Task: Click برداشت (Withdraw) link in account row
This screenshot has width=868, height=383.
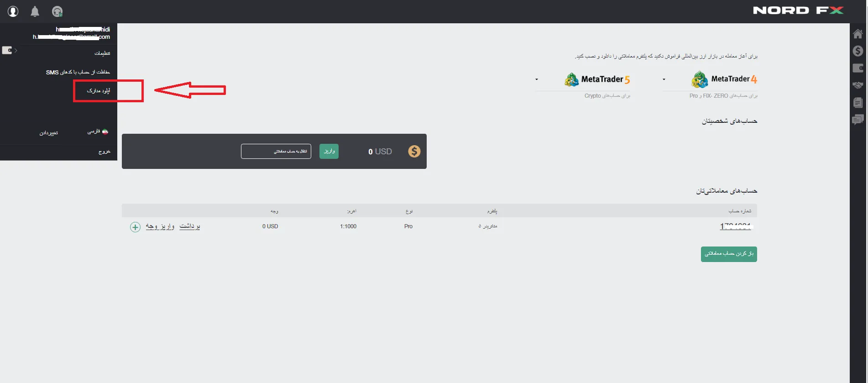Action: pos(190,226)
